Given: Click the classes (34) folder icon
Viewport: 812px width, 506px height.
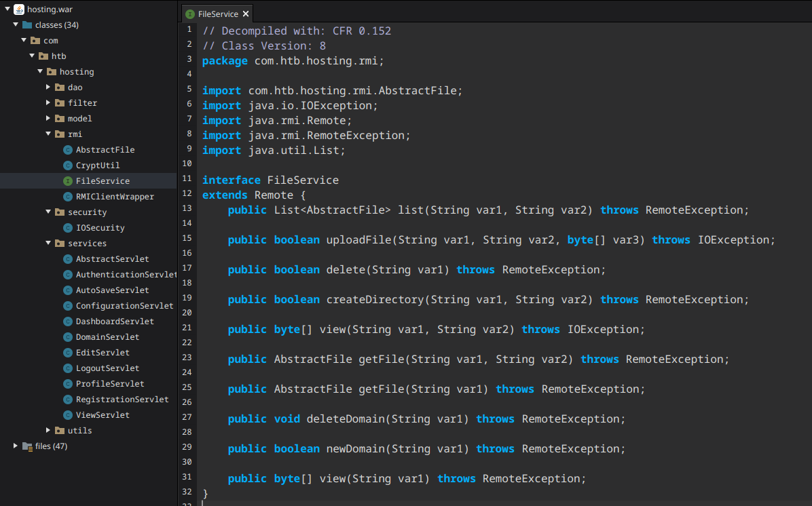Looking at the screenshot, I should 27,25.
